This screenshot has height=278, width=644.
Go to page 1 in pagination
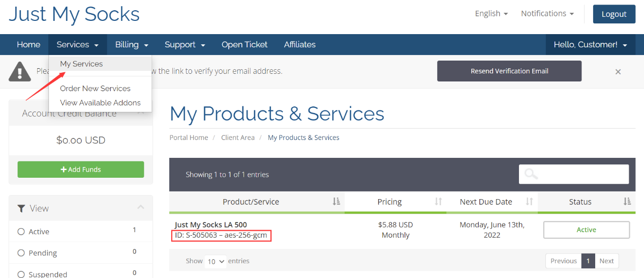click(x=588, y=261)
